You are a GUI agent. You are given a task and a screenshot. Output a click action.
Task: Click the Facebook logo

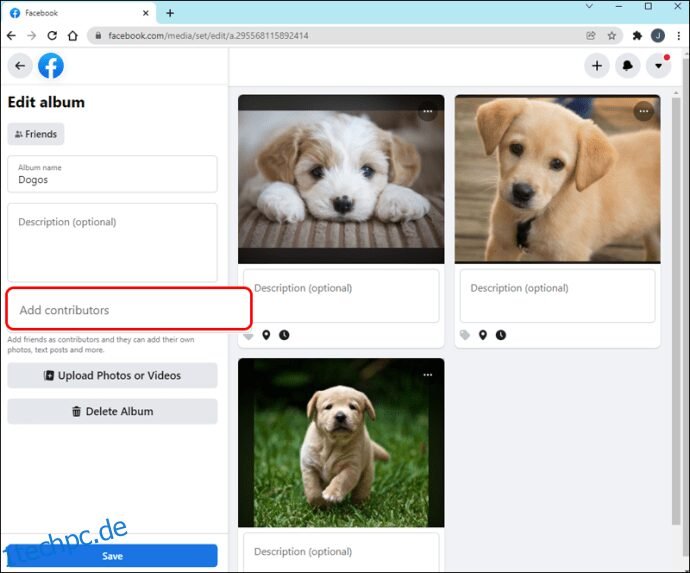[51, 66]
